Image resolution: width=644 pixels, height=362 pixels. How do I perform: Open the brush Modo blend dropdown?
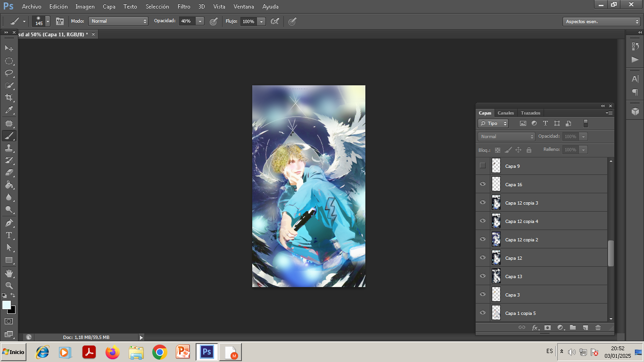(118, 21)
